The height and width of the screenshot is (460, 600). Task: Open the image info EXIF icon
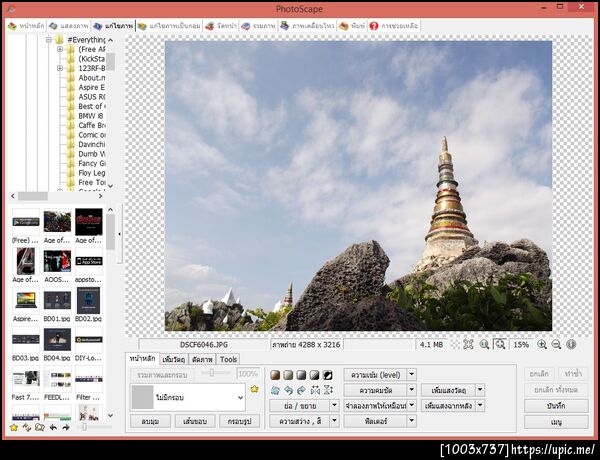(571, 344)
